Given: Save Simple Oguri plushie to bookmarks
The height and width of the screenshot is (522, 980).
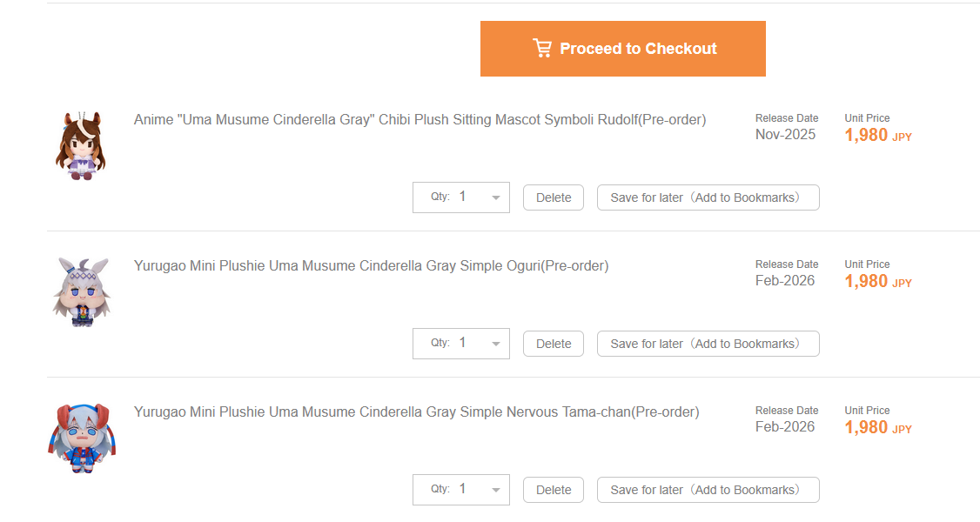Looking at the screenshot, I should pyautogui.click(x=708, y=344).
